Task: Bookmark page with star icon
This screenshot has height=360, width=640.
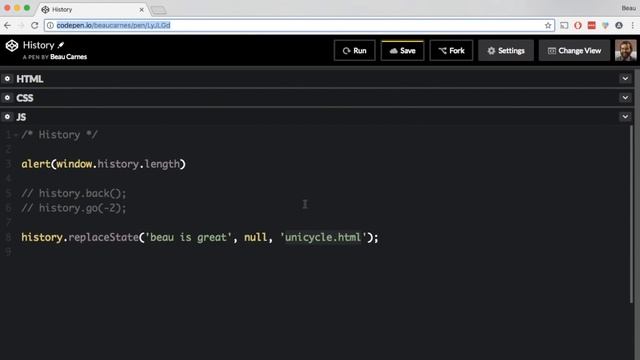Action: coord(548,25)
